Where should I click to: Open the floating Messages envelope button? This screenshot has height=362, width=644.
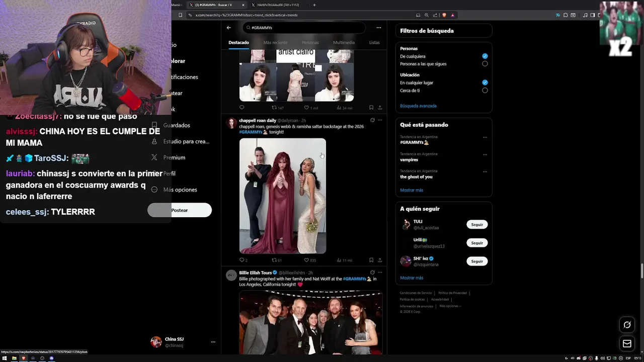[x=627, y=344]
